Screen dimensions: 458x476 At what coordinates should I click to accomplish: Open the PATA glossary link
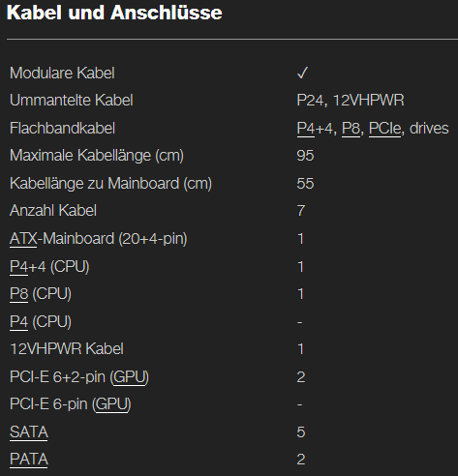[x=29, y=460]
